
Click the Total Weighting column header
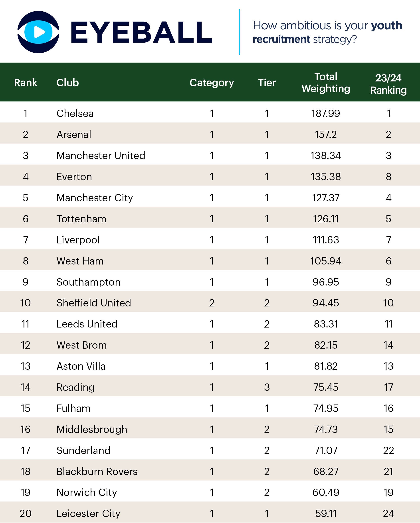(326, 83)
